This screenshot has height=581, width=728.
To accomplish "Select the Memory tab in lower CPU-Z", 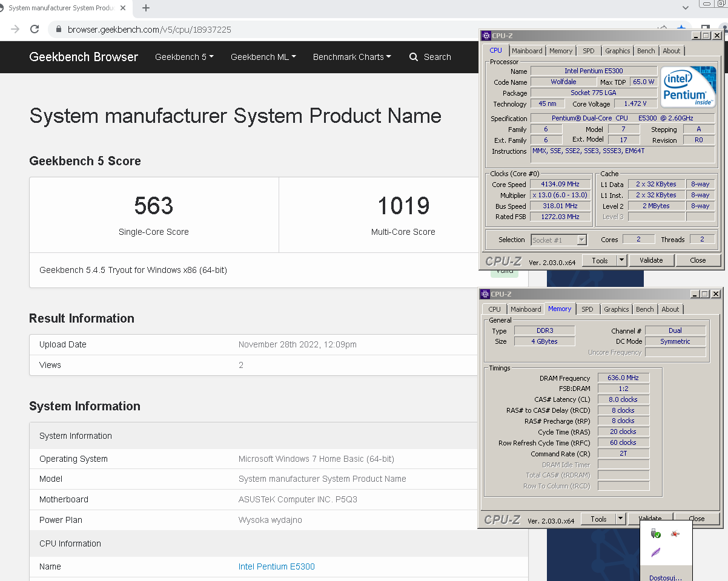I will (560, 309).
